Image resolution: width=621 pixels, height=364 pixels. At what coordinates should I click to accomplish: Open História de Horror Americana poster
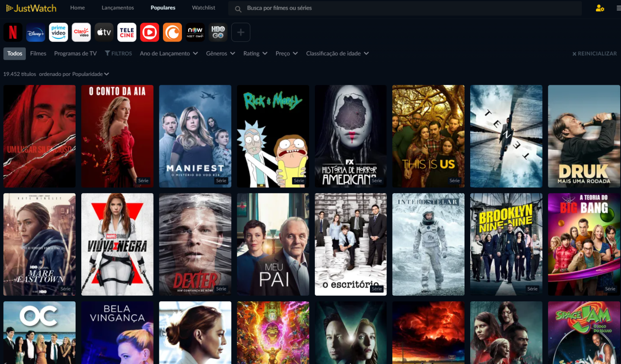[x=351, y=136]
